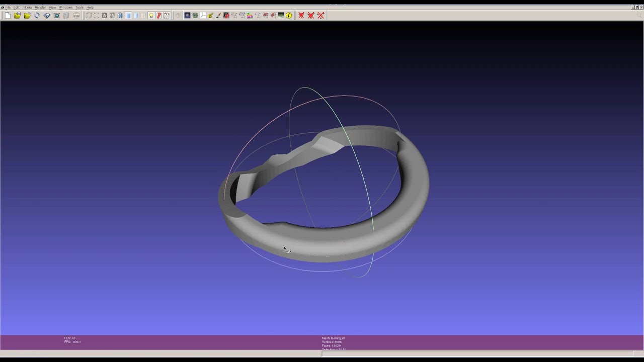Select the flat shading mode
This screenshot has height=362, width=644.
coord(128,16)
